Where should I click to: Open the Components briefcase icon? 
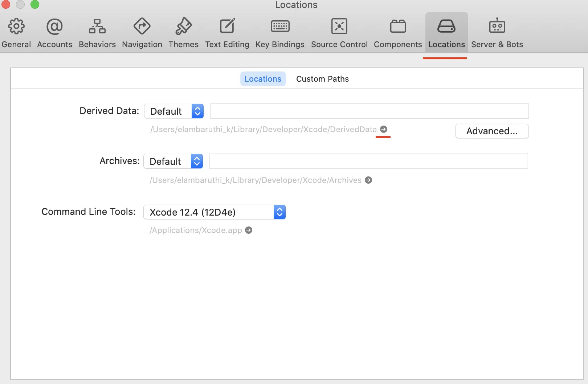click(x=398, y=26)
